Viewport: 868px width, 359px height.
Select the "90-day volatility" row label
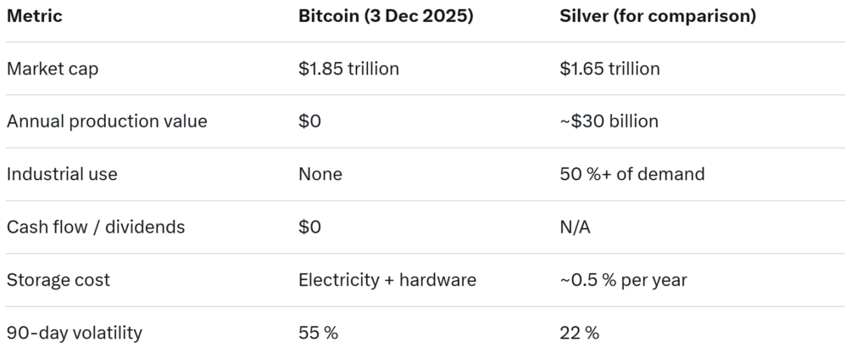[75, 333]
